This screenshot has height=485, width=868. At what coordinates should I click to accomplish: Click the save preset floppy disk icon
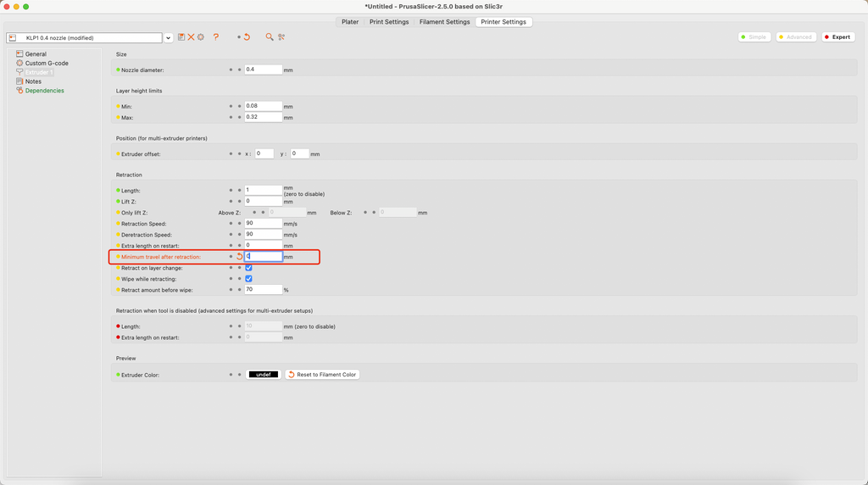tap(181, 37)
